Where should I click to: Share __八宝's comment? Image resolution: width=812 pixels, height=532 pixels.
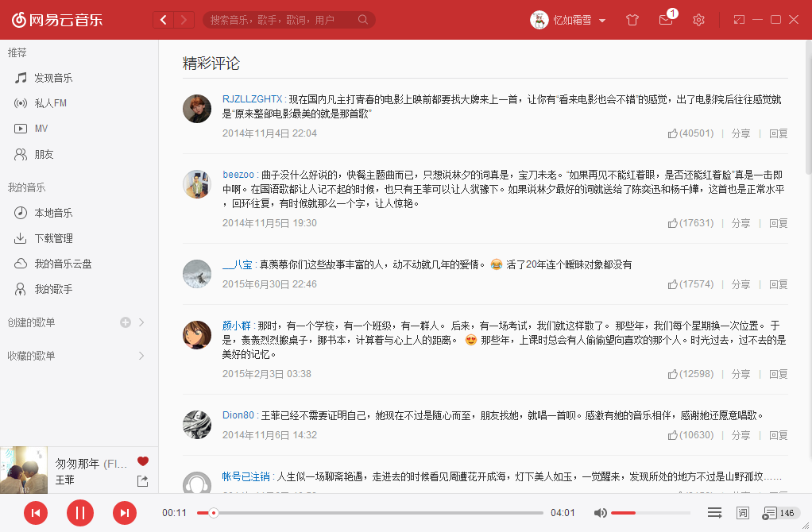point(740,284)
